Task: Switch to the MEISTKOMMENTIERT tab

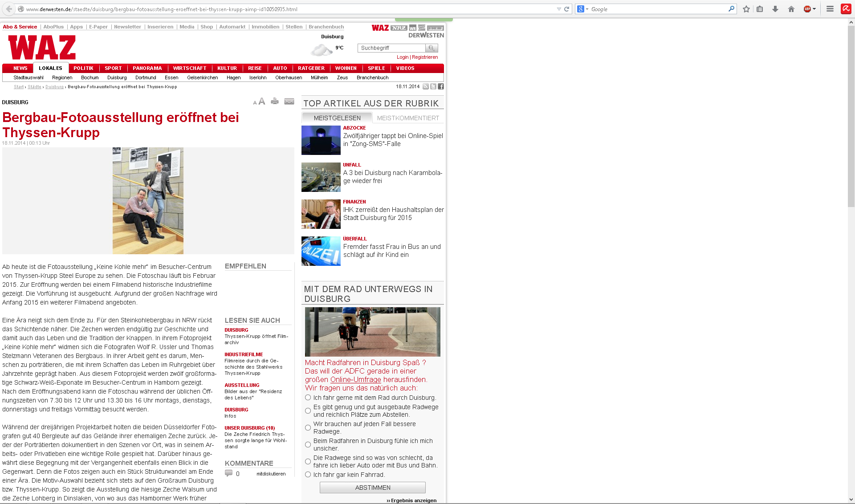Action: coord(408,118)
